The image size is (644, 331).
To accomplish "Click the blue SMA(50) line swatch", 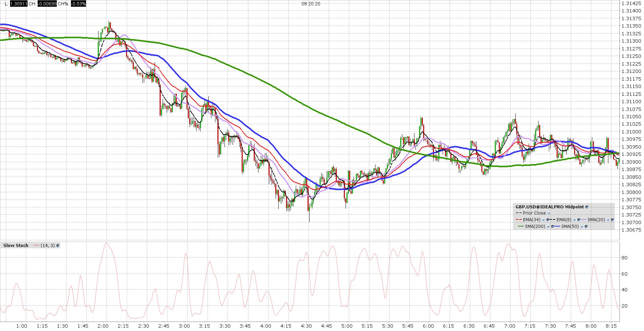I will [557, 226].
